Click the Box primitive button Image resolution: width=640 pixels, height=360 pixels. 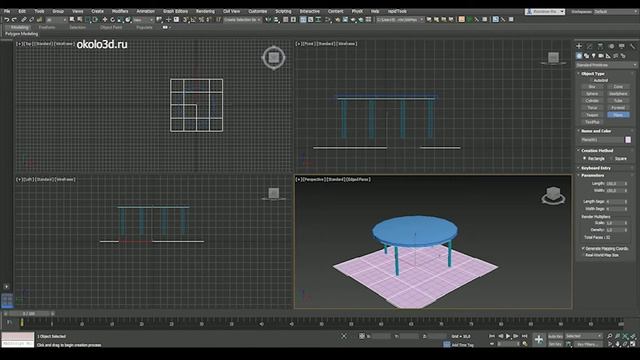[592, 87]
